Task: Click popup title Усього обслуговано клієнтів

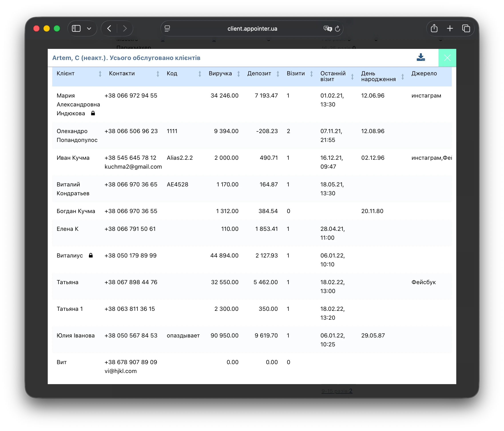Action: coord(155,58)
